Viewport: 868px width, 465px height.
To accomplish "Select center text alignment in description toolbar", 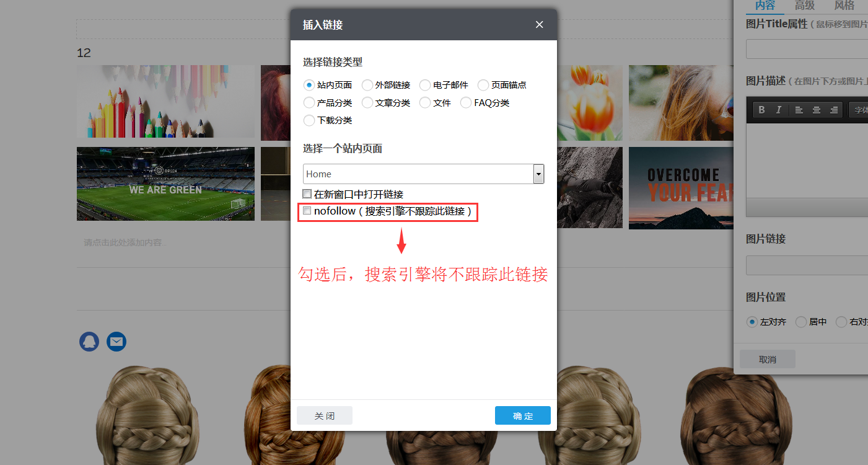I will (x=816, y=109).
